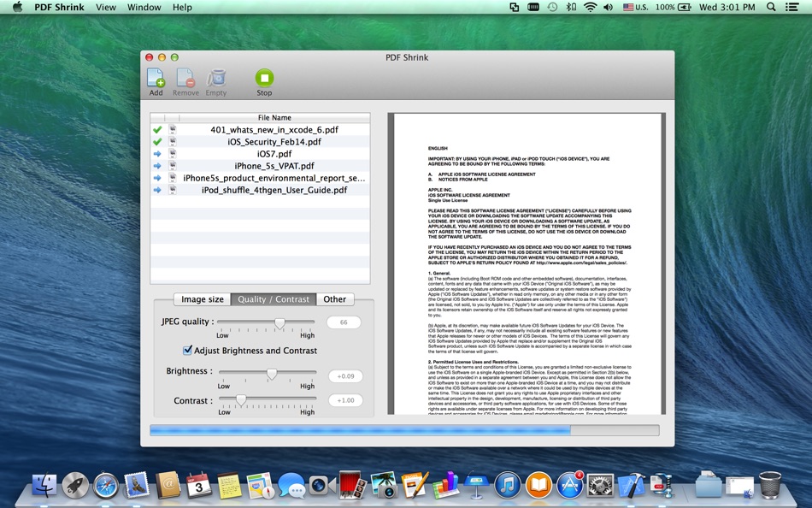The width and height of the screenshot is (812, 508).
Task: Open iPhoto in the Dock
Action: [384, 485]
